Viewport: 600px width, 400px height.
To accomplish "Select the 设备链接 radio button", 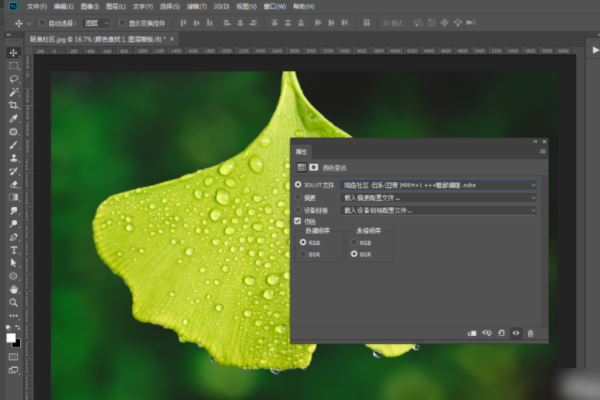I will pos(298,210).
